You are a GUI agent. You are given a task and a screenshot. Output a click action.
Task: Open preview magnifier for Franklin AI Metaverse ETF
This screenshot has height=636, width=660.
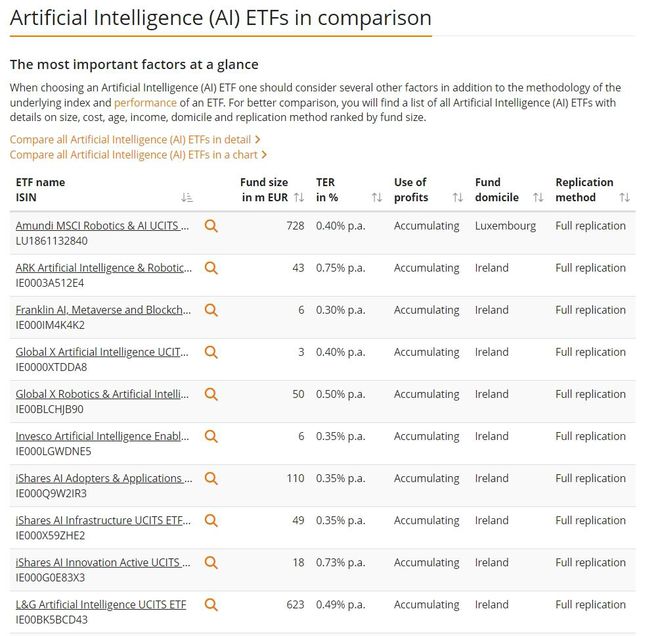click(211, 310)
